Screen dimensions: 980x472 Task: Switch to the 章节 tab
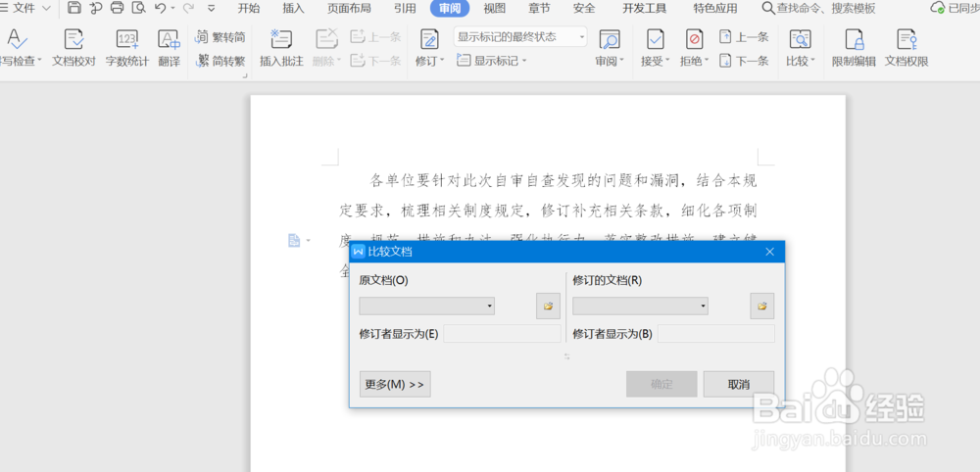click(x=539, y=8)
